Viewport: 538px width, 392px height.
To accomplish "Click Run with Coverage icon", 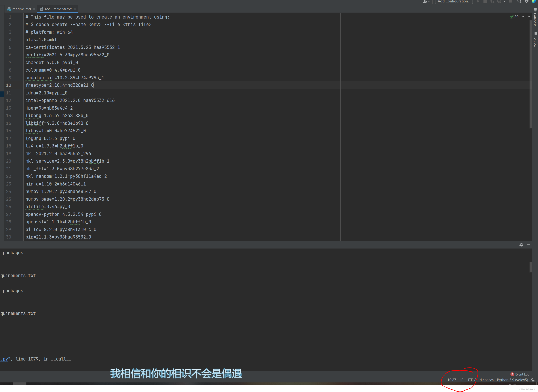I will [492, 1].
